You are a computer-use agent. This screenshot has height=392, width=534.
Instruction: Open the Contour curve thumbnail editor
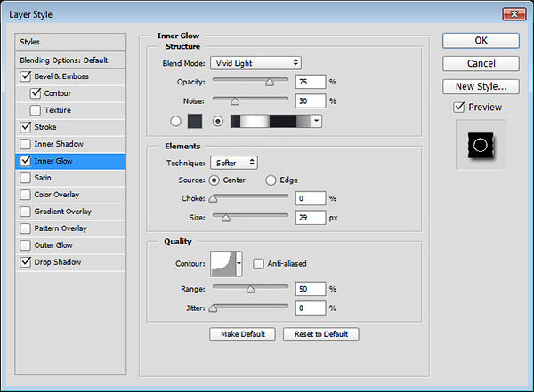(x=223, y=264)
